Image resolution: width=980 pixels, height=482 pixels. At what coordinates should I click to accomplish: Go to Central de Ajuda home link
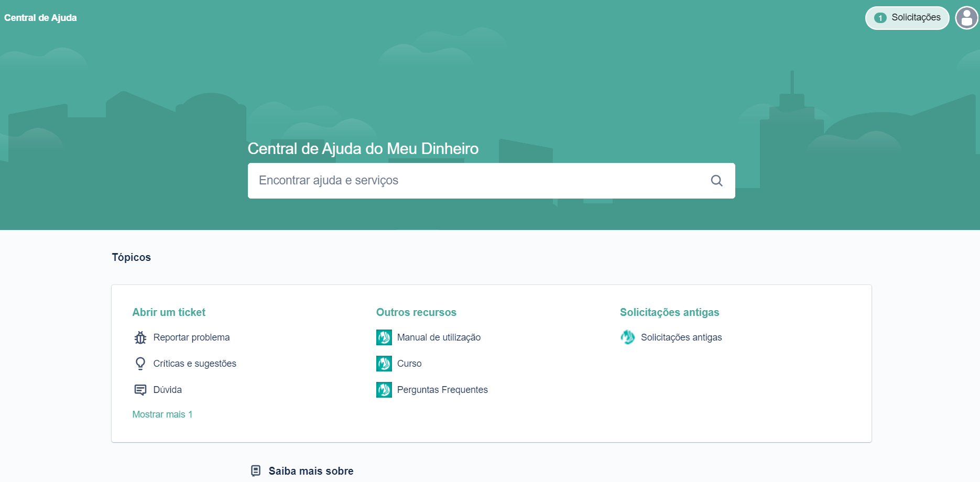click(40, 18)
